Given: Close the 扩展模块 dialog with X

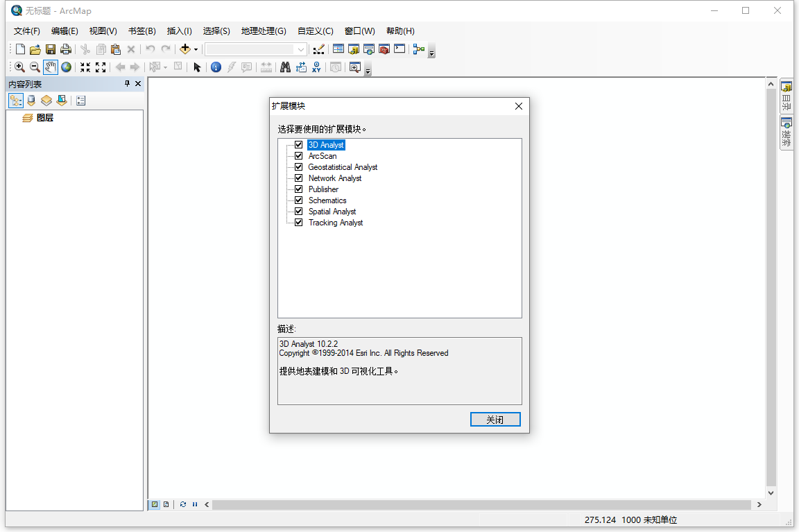Looking at the screenshot, I should [x=519, y=106].
